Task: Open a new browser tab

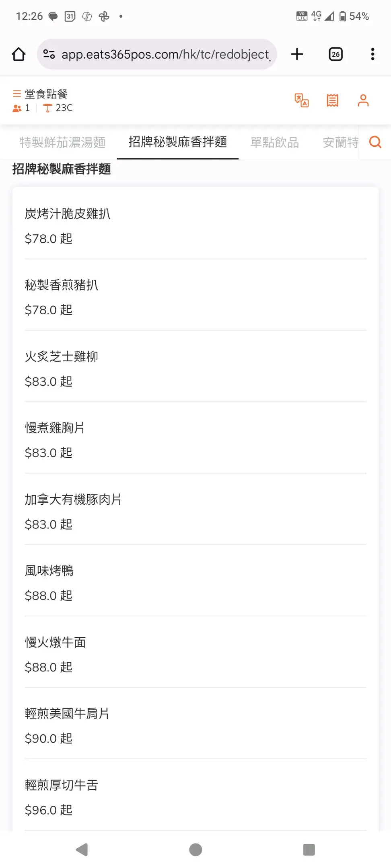Action: click(x=297, y=54)
